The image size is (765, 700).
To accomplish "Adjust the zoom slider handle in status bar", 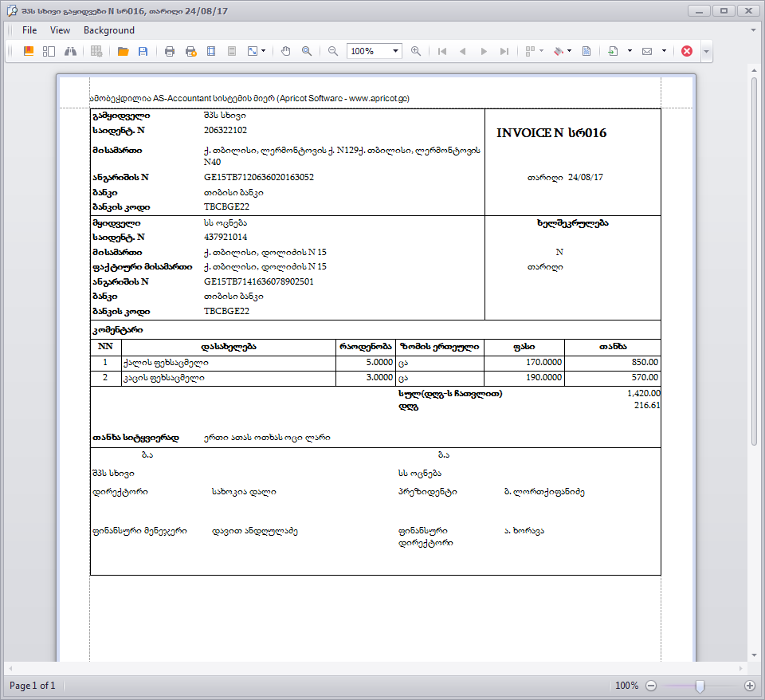I will 700,686.
